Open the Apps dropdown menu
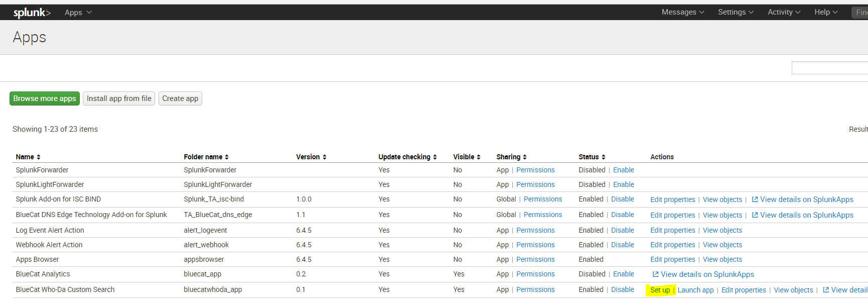The height and width of the screenshot is (300, 868). coord(78,13)
